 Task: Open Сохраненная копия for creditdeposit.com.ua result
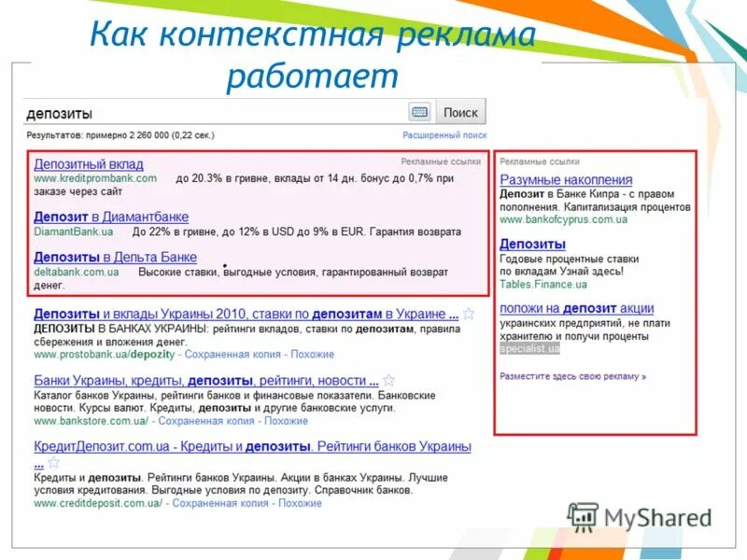(x=220, y=503)
